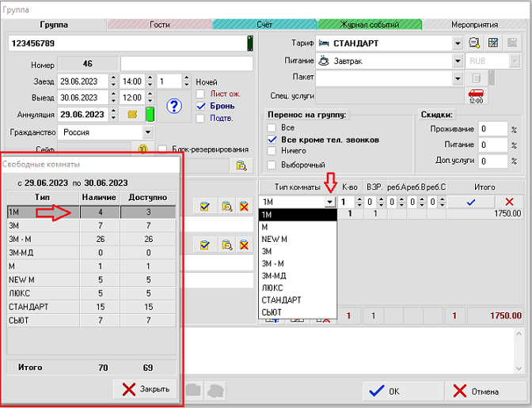Click the yellow ticket icon next to Аннуляция
532x408 pixels.
133,115
